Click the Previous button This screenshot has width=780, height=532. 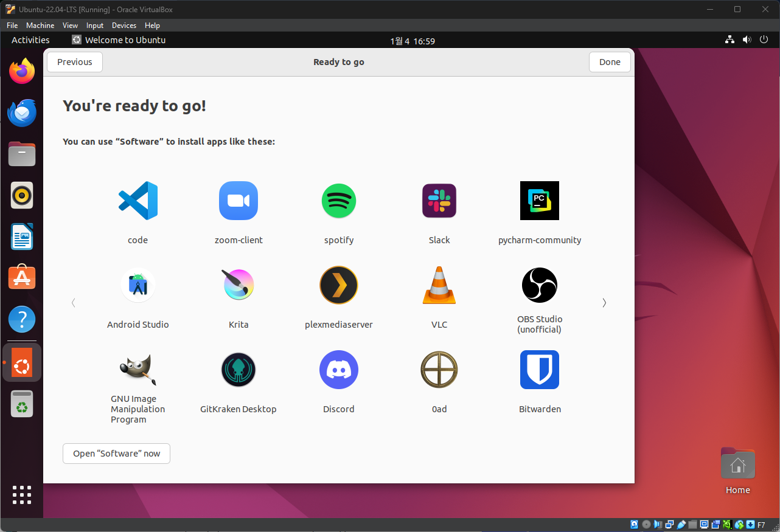(x=75, y=62)
